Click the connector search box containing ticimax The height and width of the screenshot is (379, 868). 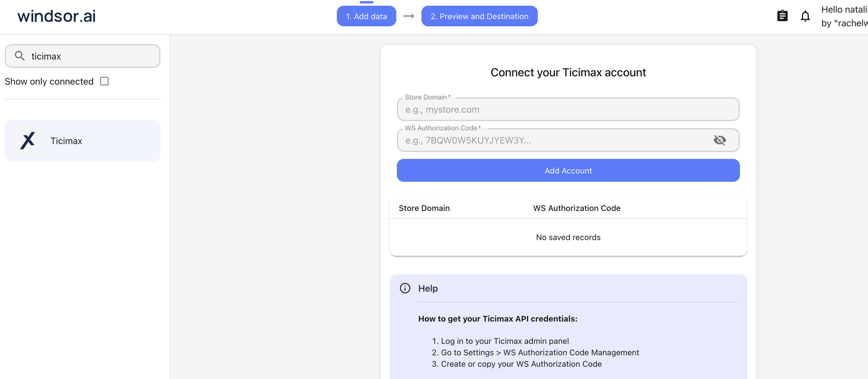pyautogui.click(x=82, y=56)
